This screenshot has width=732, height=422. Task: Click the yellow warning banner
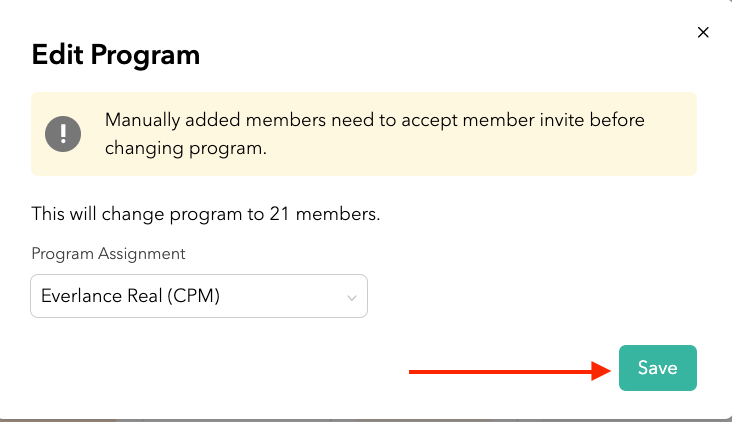pos(364,134)
